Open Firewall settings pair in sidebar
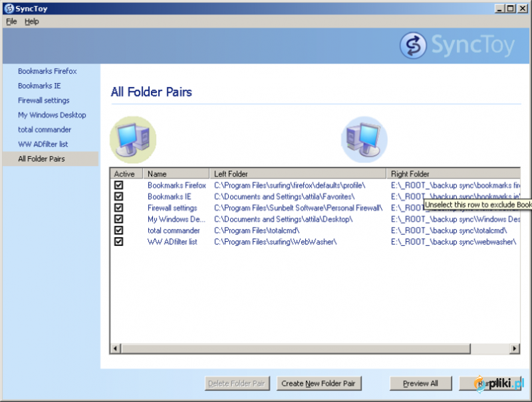The image size is (532, 402). point(43,100)
